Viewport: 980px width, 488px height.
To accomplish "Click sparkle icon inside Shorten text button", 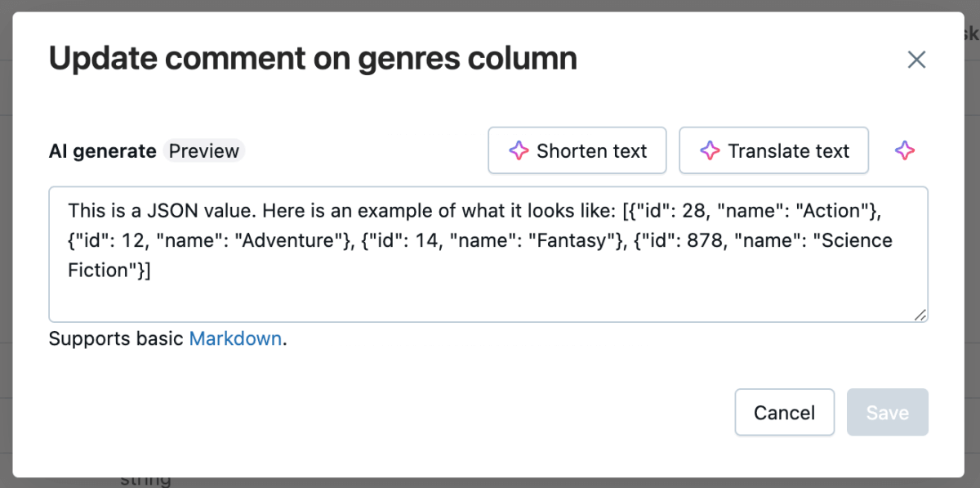I will point(519,150).
